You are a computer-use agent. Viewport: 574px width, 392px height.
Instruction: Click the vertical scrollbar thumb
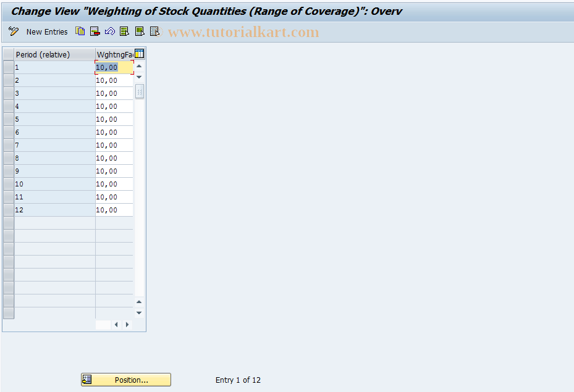pos(138,91)
